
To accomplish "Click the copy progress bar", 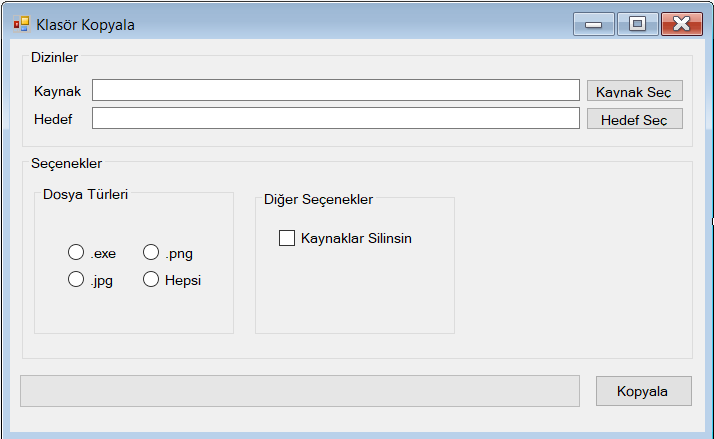I will click(300, 391).
